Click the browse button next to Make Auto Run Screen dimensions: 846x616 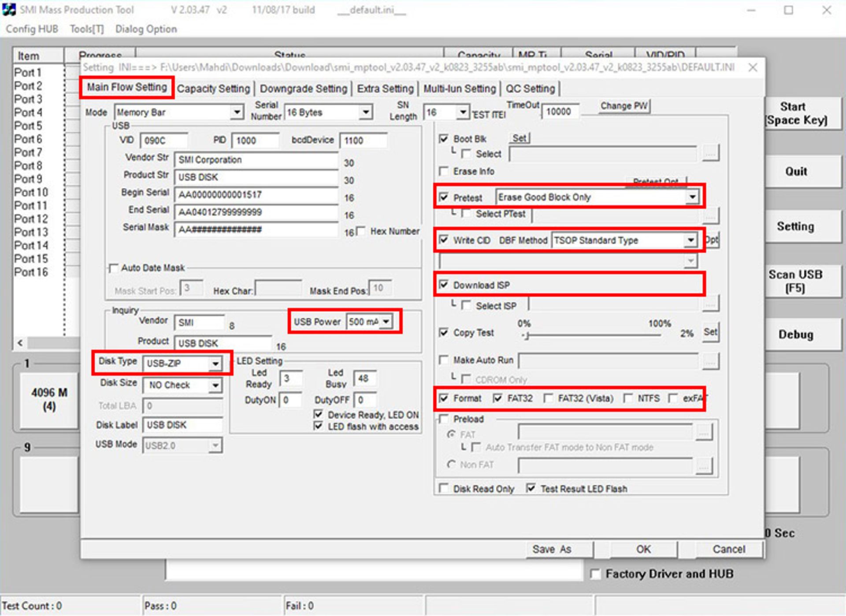pyautogui.click(x=710, y=361)
